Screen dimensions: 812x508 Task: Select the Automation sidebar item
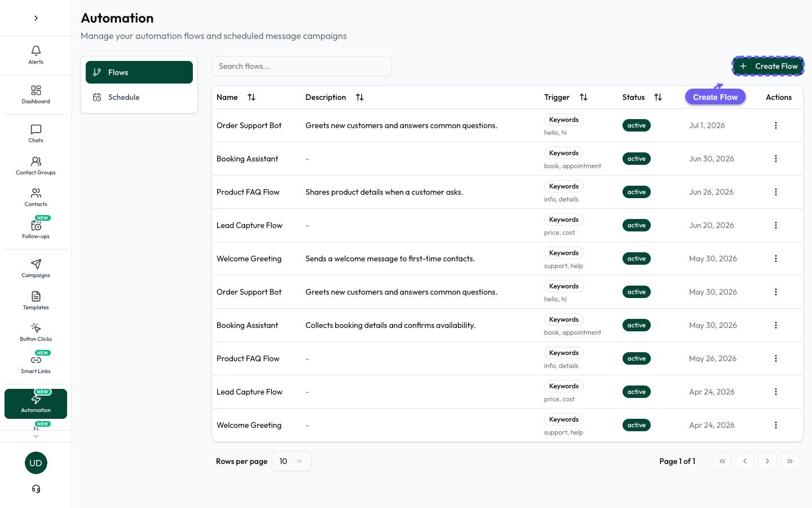coord(36,404)
